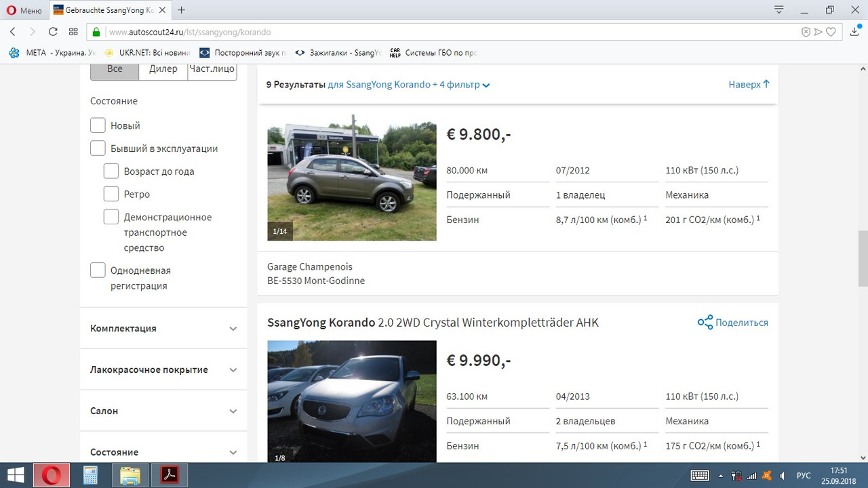Check Демонстрационное транспортное средство checkbox
Image resolution: width=868 pixels, height=488 pixels.
coord(111,217)
